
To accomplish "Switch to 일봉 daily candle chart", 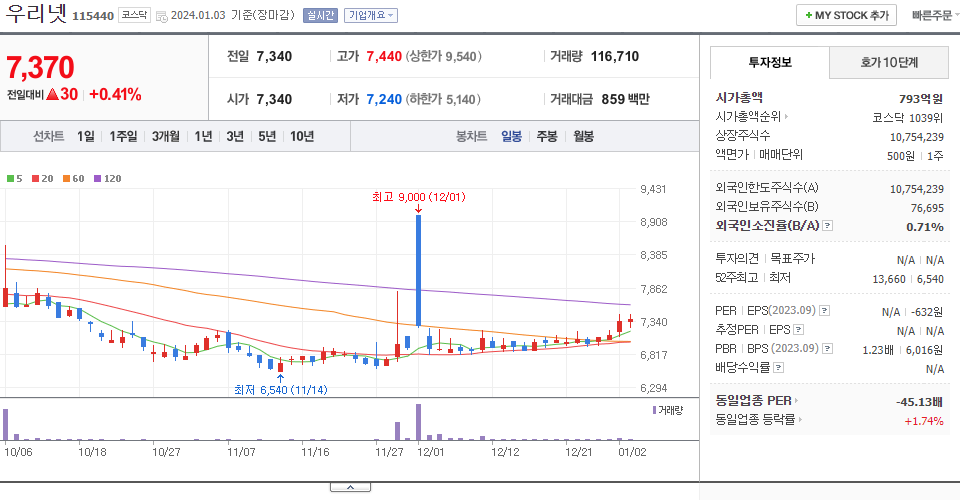I will [511, 136].
